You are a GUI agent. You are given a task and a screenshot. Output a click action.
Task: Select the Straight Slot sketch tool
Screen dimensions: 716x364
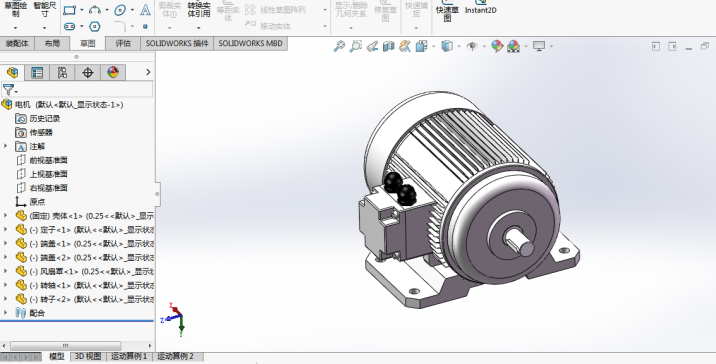pyautogui.click(x=69, y=26)
